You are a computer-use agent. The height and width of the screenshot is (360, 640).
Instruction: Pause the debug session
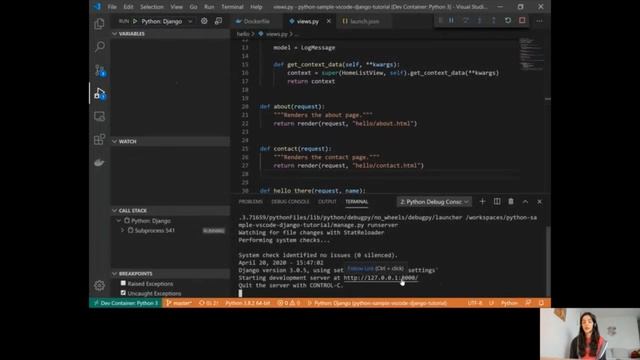[x=451, y=20]
